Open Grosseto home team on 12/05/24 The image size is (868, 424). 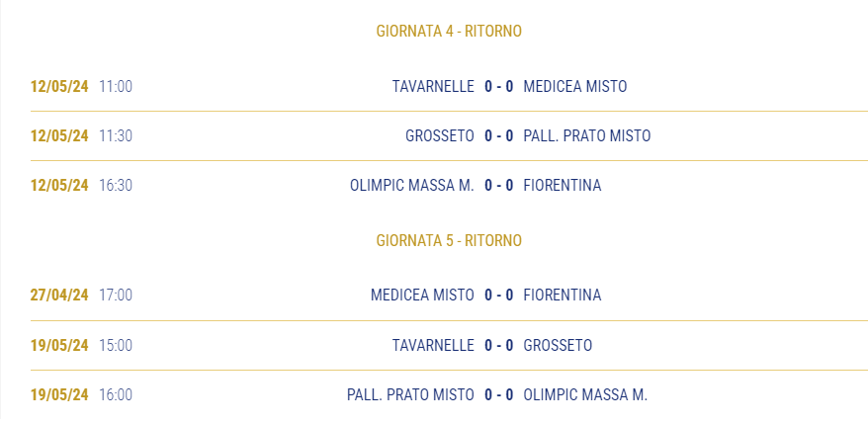pyautogui.click(x=440, y=135)
